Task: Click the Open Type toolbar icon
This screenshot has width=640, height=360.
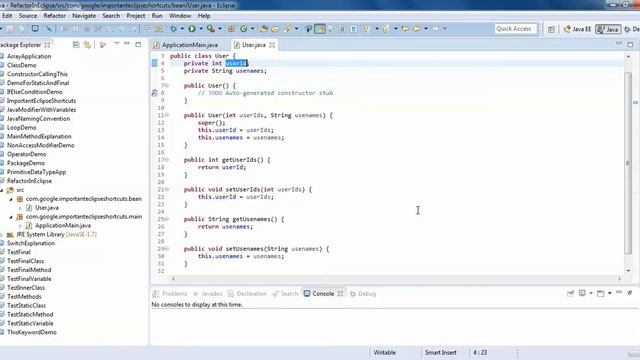Action: [x=264, y=29]
